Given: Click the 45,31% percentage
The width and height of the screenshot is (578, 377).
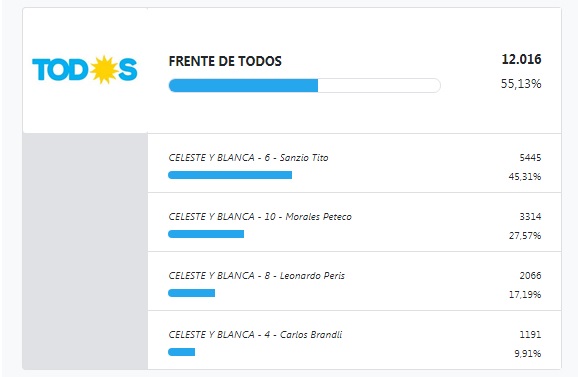Looking at the screenshot, I should 525,177.
